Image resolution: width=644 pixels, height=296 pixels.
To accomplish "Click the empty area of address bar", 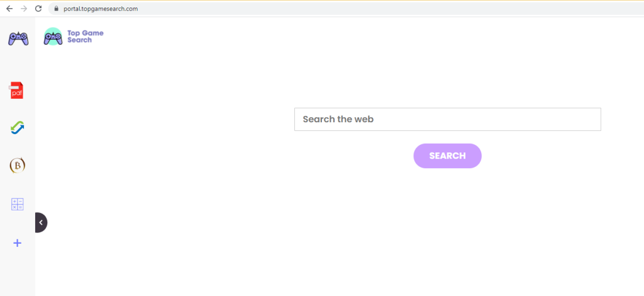I will click(390, 9).
